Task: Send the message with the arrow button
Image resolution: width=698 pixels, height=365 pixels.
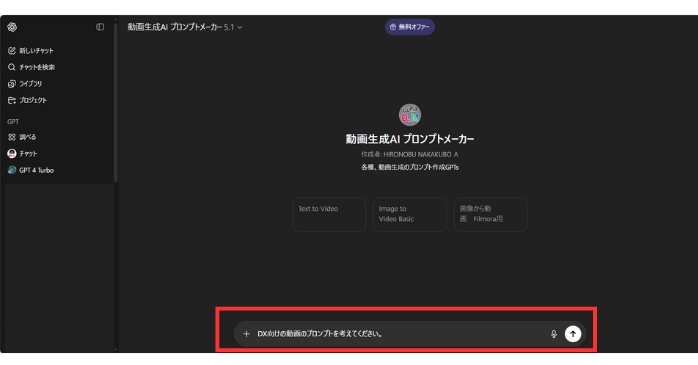Action: 573,334
